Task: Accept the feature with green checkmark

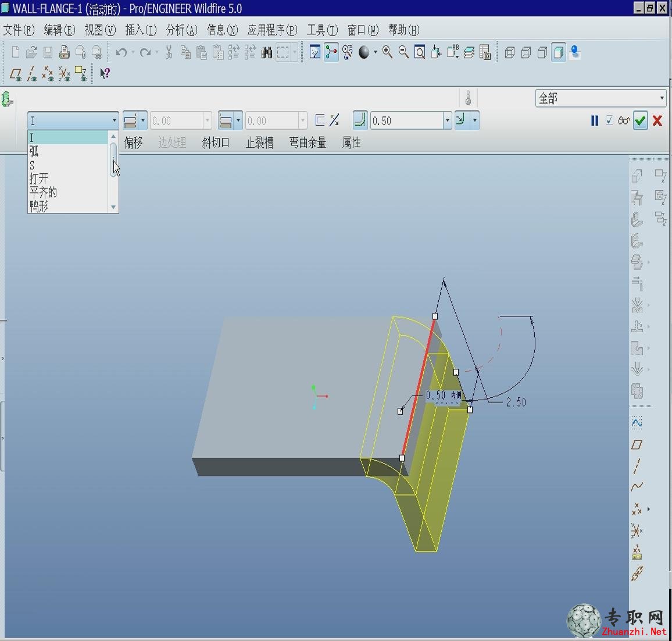Action: 640,120
